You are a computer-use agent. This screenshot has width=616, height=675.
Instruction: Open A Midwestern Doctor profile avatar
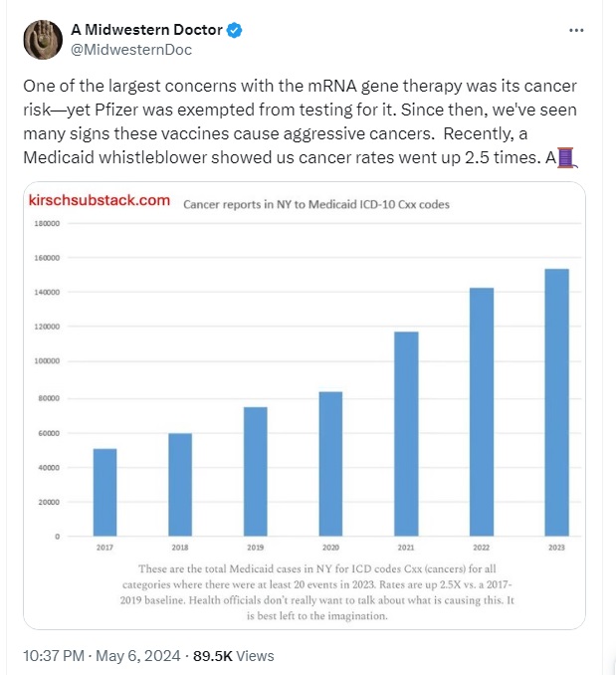[x=43, y=40]
